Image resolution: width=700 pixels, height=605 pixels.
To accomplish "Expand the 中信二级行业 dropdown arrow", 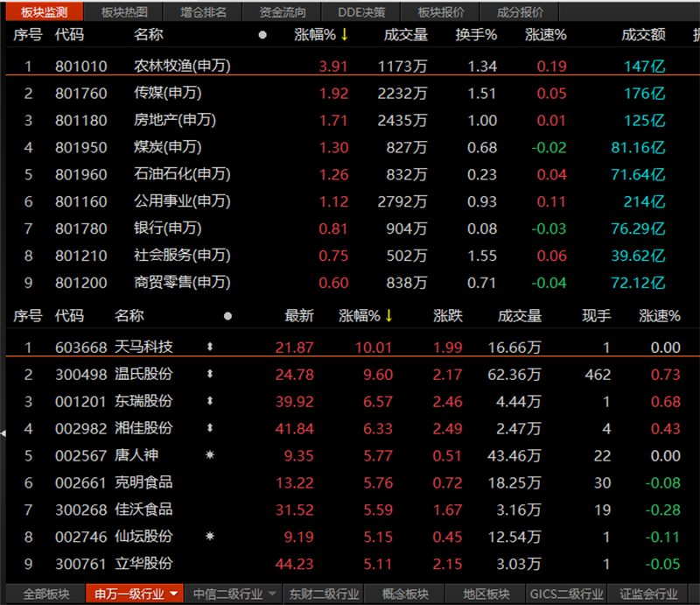I will pos(272,594).
